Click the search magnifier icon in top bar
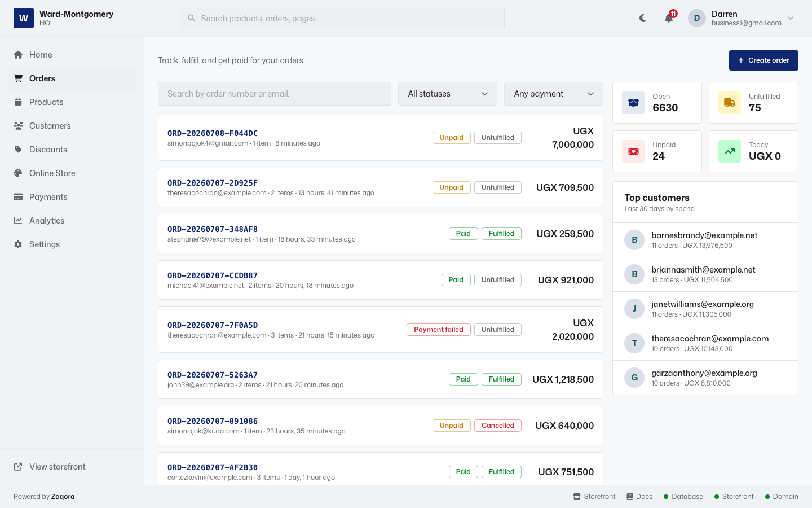 click(x=192, y=18)
